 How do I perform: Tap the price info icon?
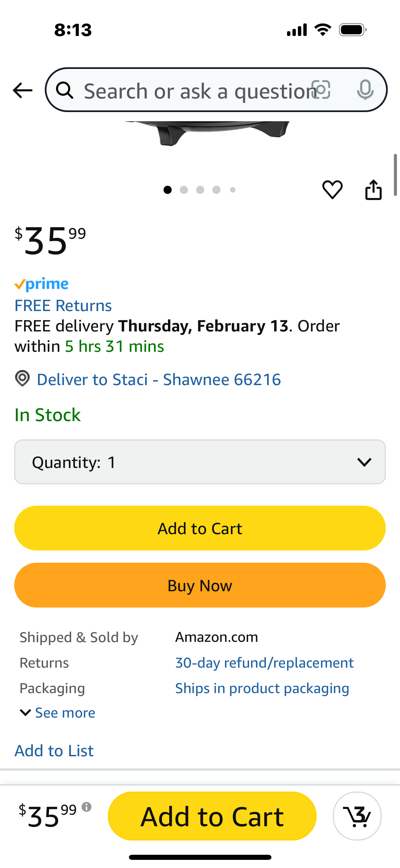[87, 807]
